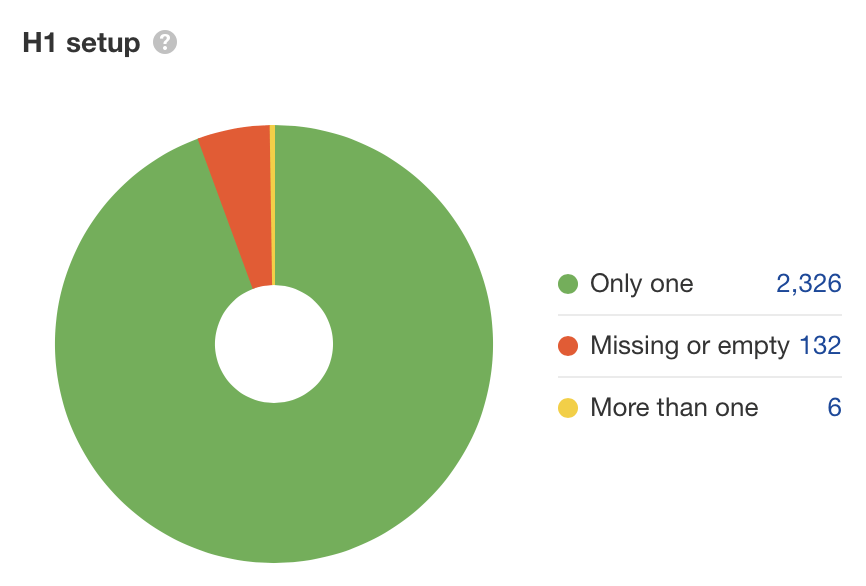The height and width of the screenshot is (586, 866).
Task: Click the word 'Missing' in the legend
Action: point(628,346)
